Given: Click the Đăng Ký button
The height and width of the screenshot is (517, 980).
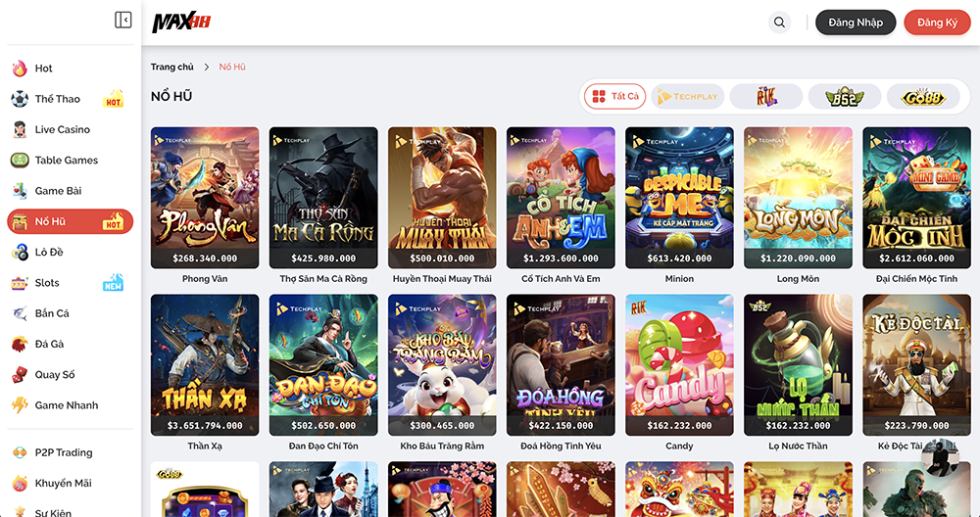Looking at the screenshot, I should click(938, 23).
